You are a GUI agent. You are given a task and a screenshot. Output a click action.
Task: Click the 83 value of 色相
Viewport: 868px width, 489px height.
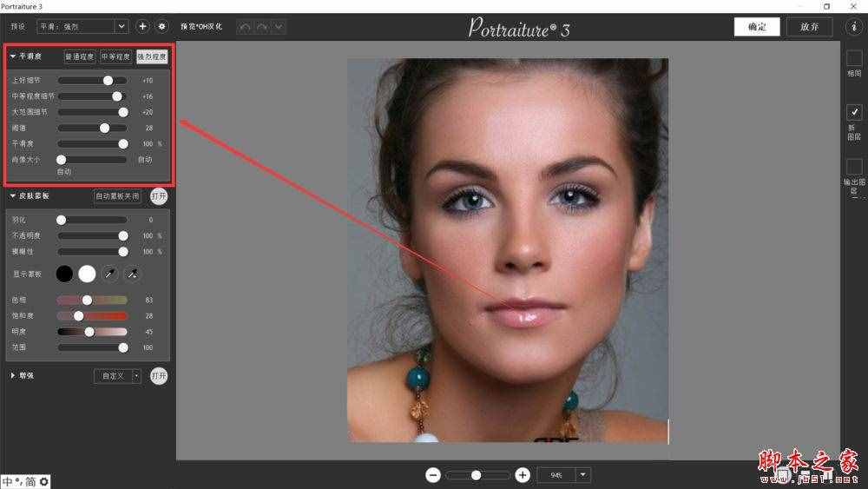149,300
